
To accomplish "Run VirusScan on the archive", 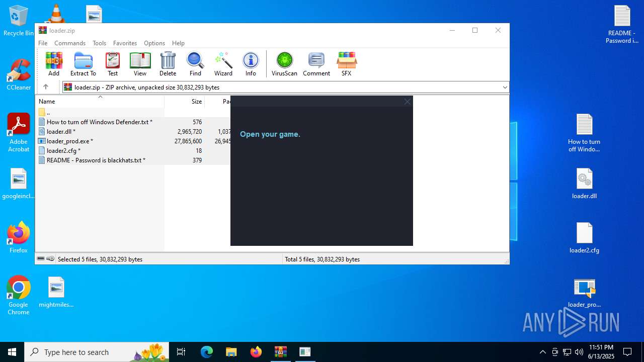I will (284, 64).
